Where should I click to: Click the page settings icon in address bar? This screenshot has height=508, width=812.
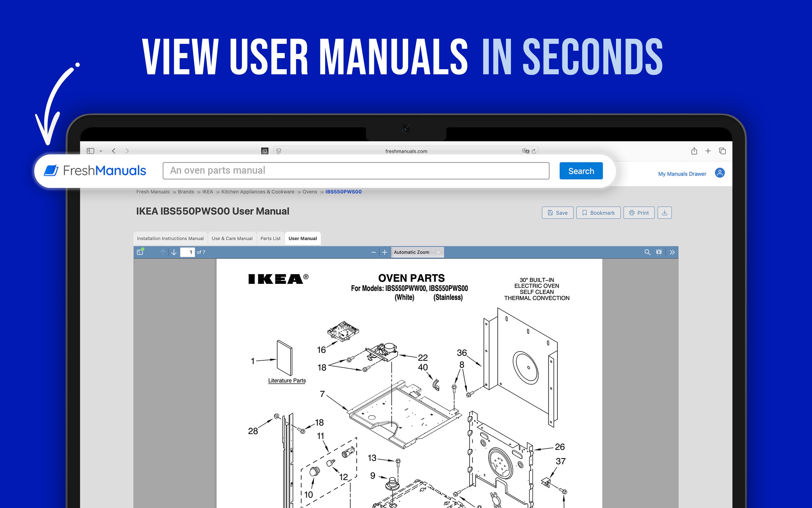point(278,151)
